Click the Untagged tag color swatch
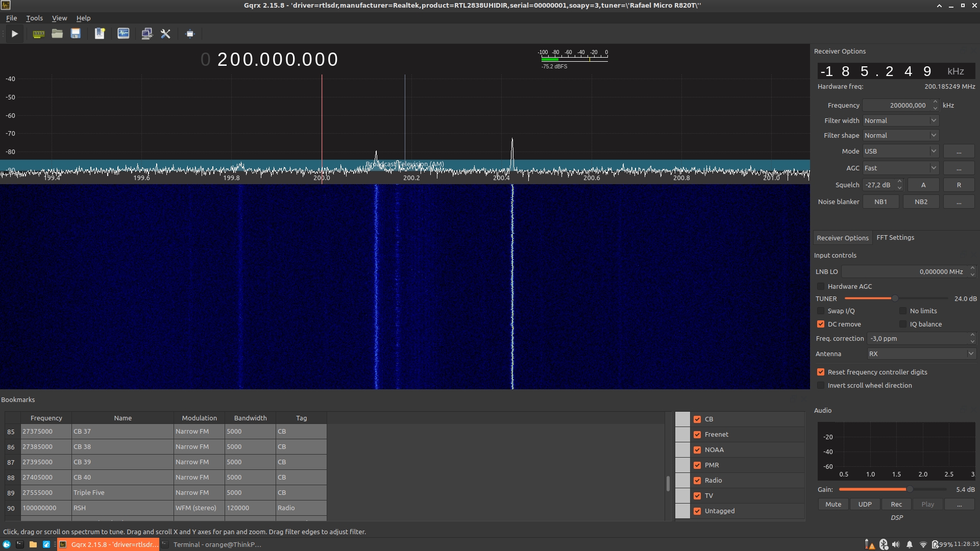Screen dimensions: 980x551 tap(682, 511)
